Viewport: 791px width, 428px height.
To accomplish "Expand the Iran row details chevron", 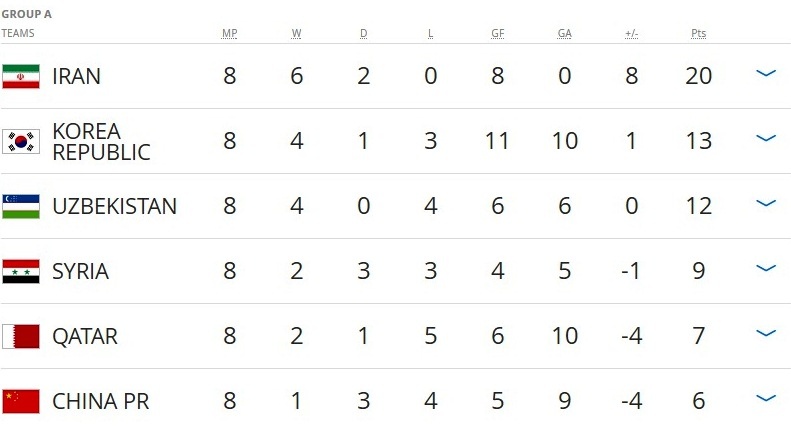I will tap(766, 74).
